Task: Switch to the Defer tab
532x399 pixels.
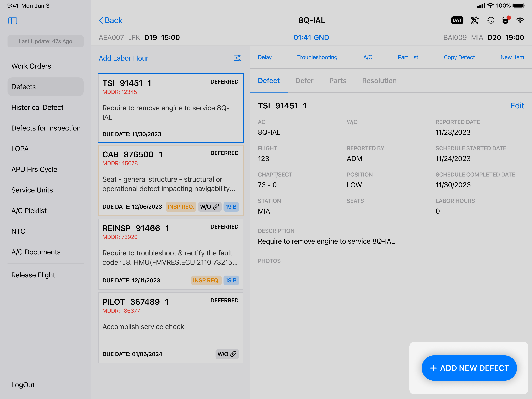Action: pyautogui.click(x=304, y=81)
